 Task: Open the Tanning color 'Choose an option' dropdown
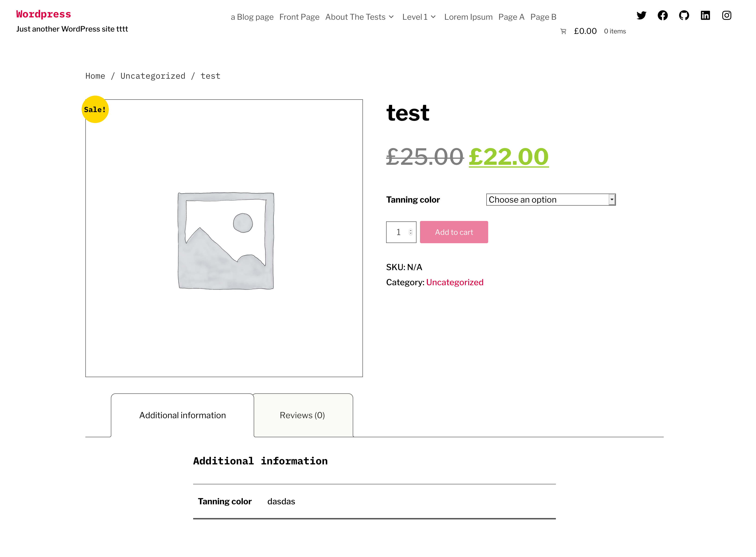tap(551, 199)
